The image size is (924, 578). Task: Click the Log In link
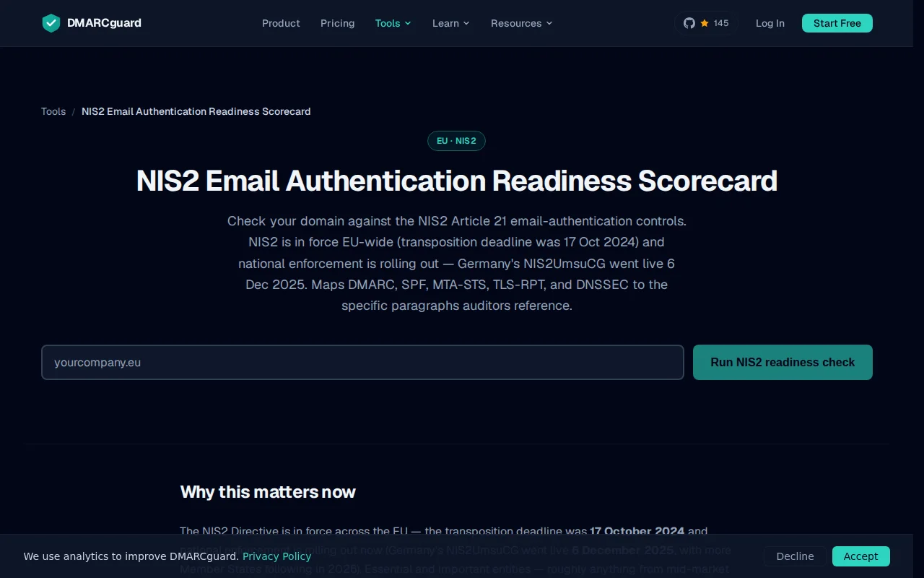(770, 23)
